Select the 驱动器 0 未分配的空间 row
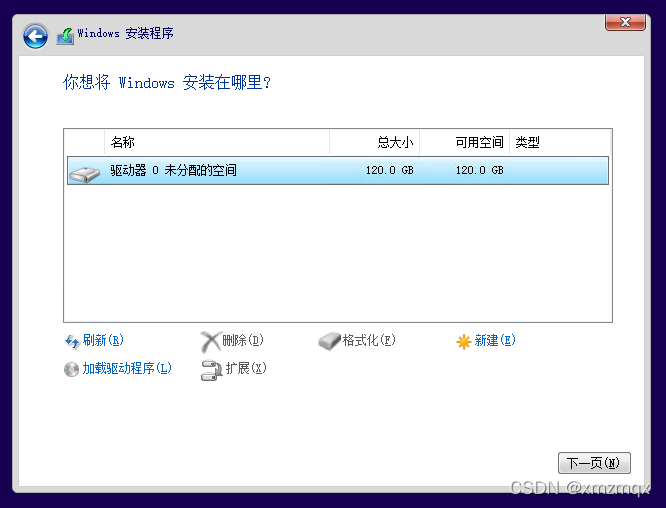The height and width of the screenshot is (508, 666). 338,170
